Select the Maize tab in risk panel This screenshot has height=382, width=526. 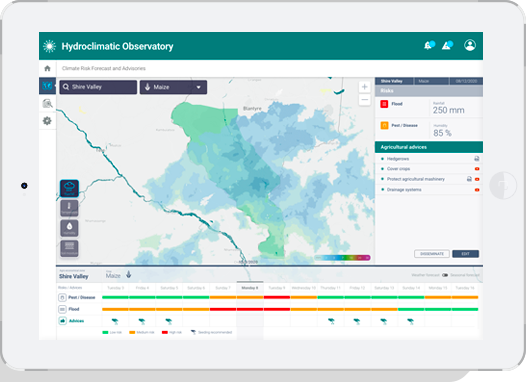pos(431,81)
